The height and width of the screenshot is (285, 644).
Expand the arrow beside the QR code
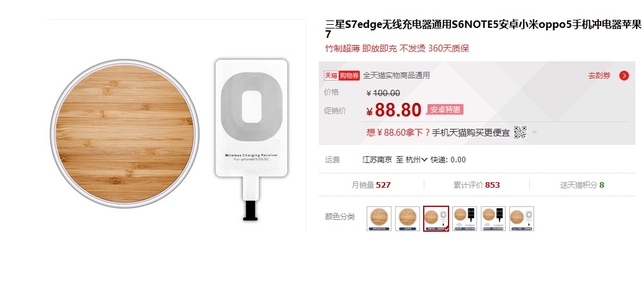pyautogui.click(x=534, y=133)
